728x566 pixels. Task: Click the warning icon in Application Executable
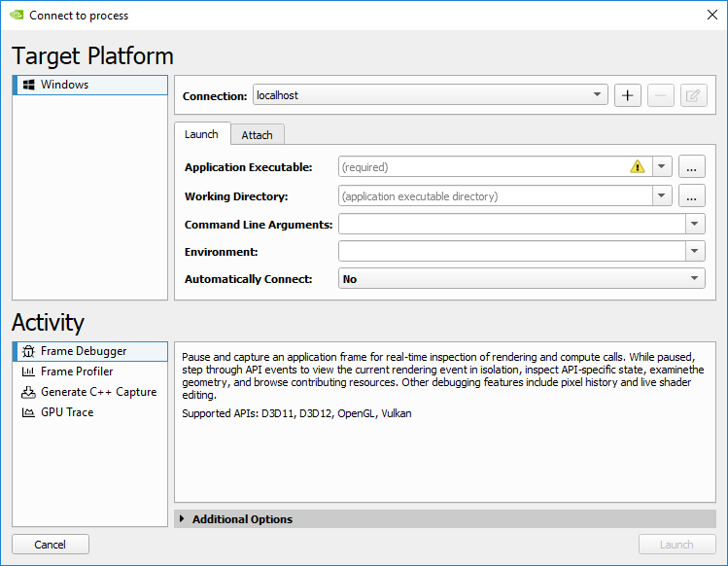pyautogui.click(x=638, y=167)
